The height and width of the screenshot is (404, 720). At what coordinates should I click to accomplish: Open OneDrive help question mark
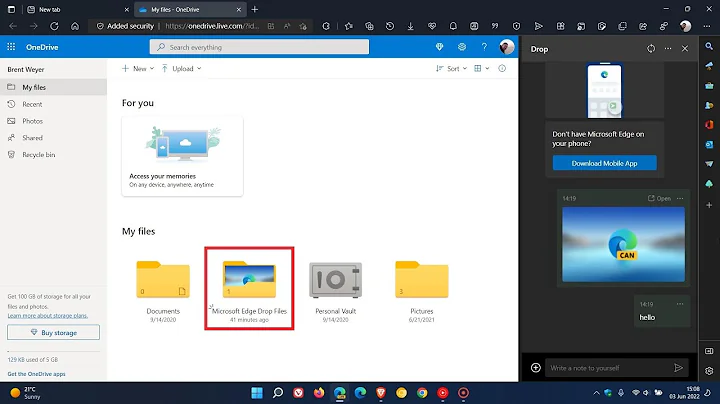(x=484, y=47)
